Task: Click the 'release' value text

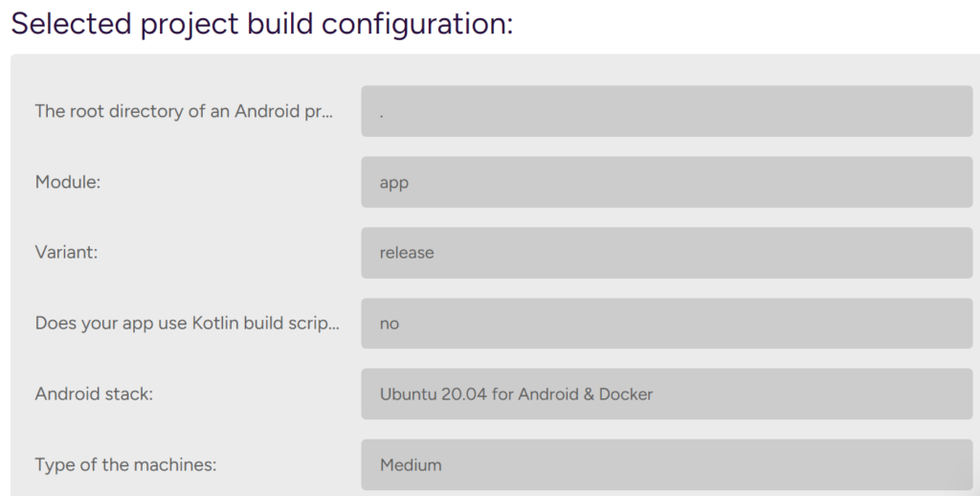Action: click(407, 253)
